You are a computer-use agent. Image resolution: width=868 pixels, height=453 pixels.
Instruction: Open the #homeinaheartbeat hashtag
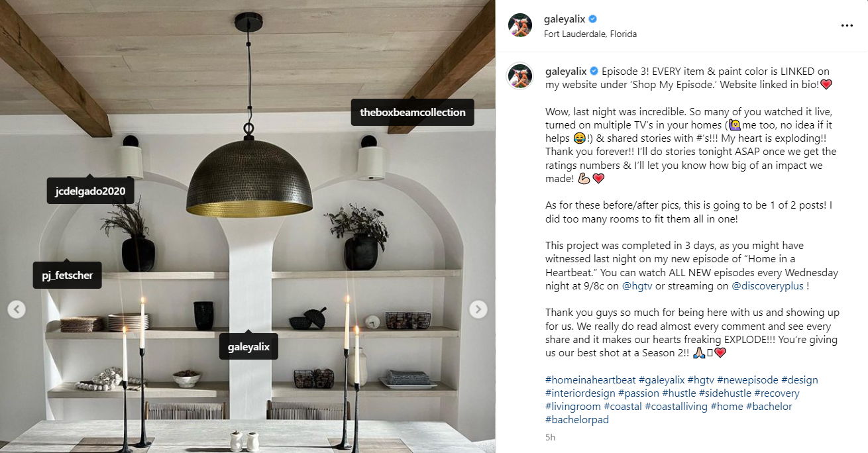590,380
